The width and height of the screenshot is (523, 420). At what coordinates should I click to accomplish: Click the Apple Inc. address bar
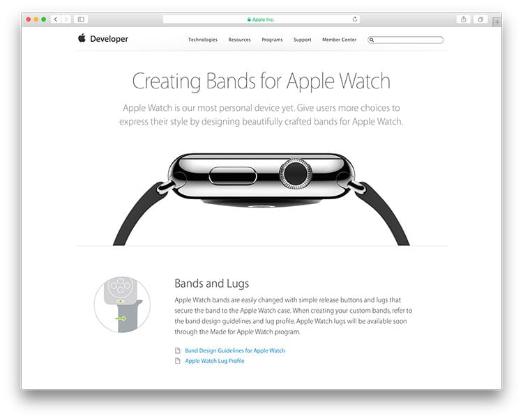point(261,20)
